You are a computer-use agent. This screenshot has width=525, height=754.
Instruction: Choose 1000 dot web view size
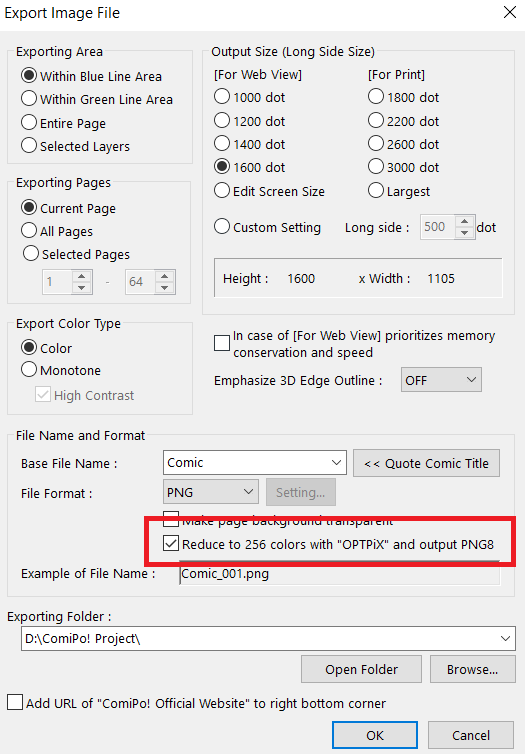222,96
